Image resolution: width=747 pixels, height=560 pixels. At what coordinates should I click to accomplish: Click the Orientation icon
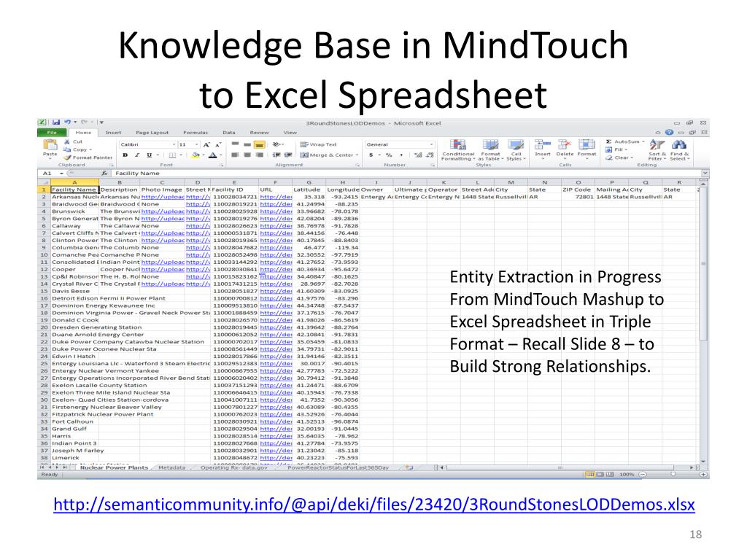(x=277, y=144)
